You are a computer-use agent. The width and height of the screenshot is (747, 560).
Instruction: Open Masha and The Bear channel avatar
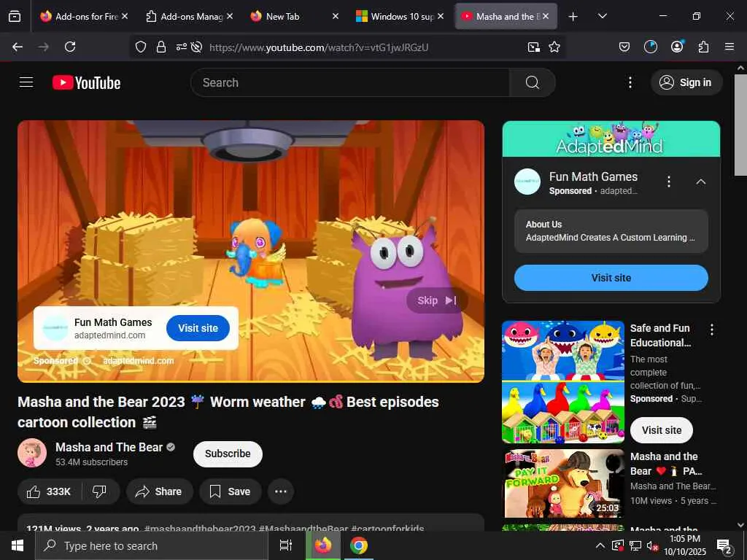pos(32,453)
